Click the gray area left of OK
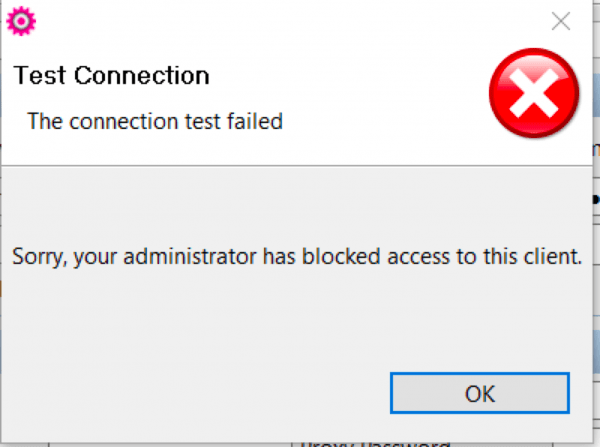The image size is (600, 447). click(x=195, y=393)
